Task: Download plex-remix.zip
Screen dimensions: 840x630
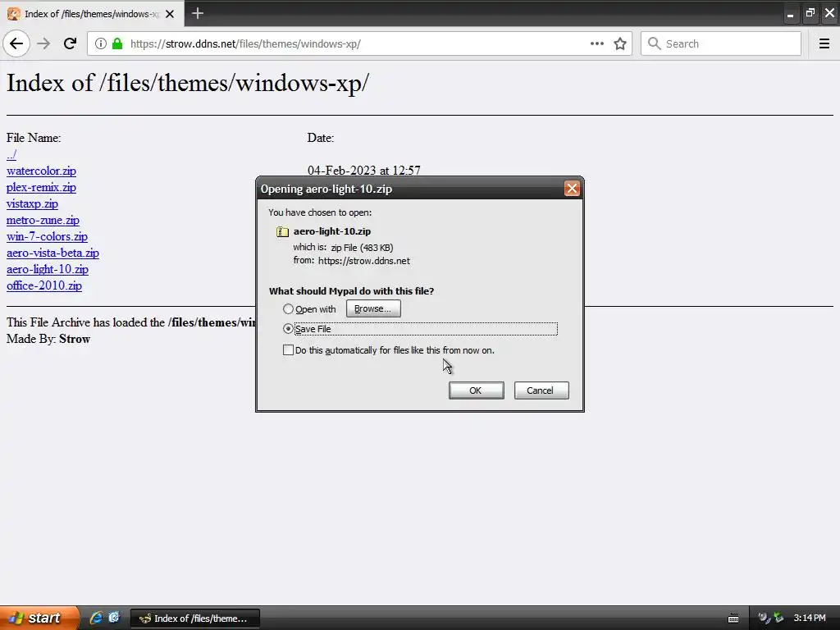Action: (41, 188)
